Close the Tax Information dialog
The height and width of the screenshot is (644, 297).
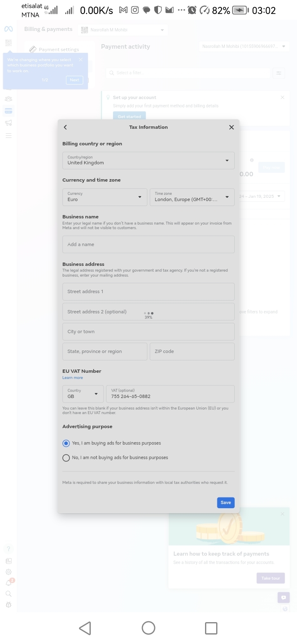click(231, 127)
